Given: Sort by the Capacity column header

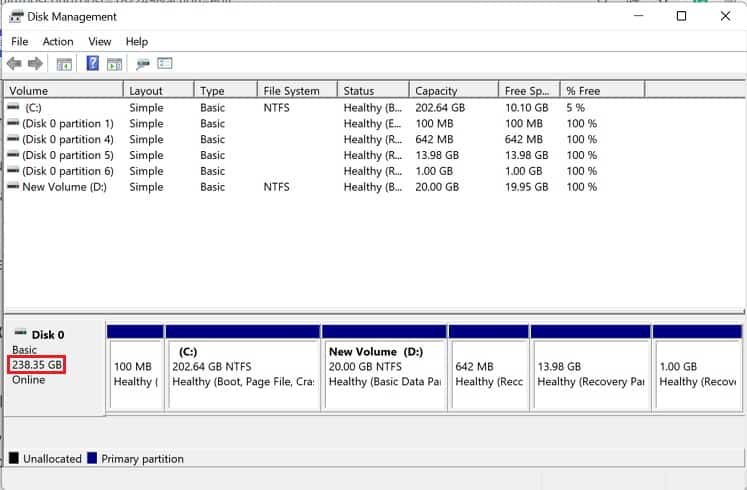Looking at the screenshot, I should pyautogui.click(x=454, y=90).
